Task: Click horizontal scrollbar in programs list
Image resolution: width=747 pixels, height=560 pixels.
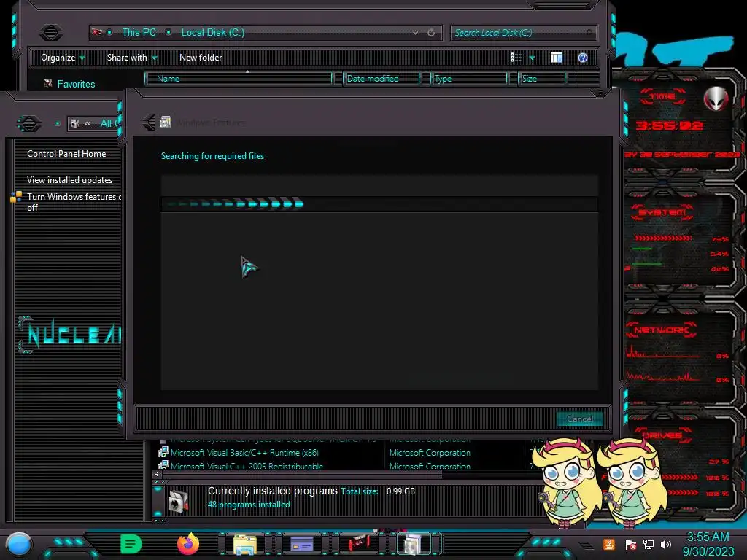Action: point(302,474)
